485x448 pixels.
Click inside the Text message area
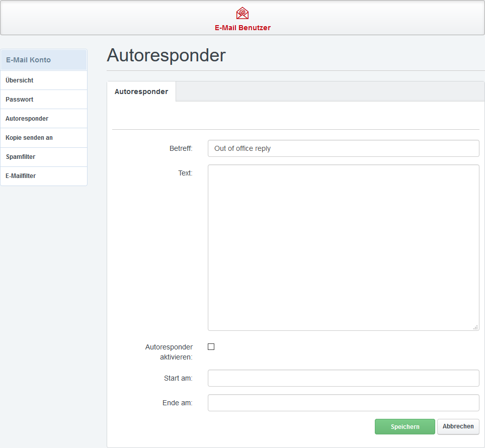pos(343,247)
